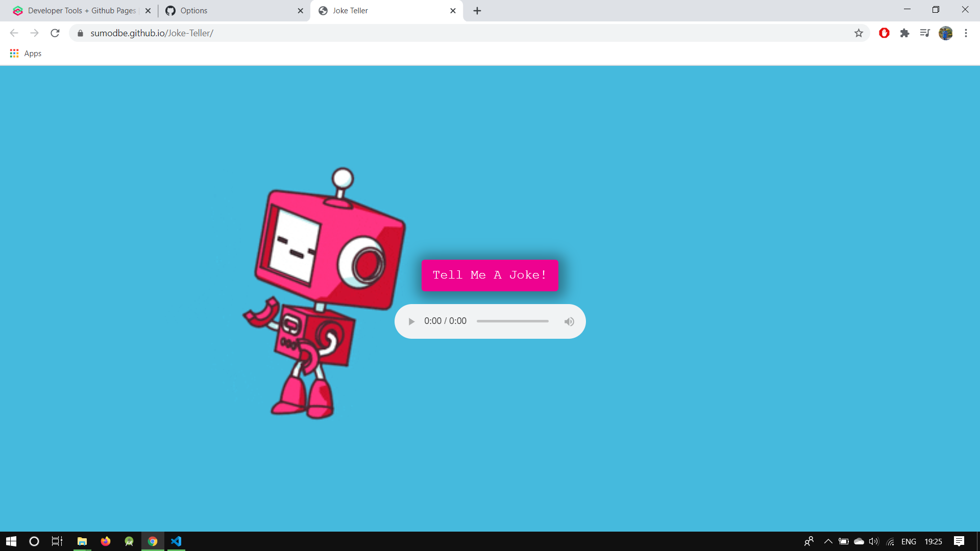This screenshot has height=551, width=980.
Task: Click the red ad blocker extension icon
Action: click(884, 33)
